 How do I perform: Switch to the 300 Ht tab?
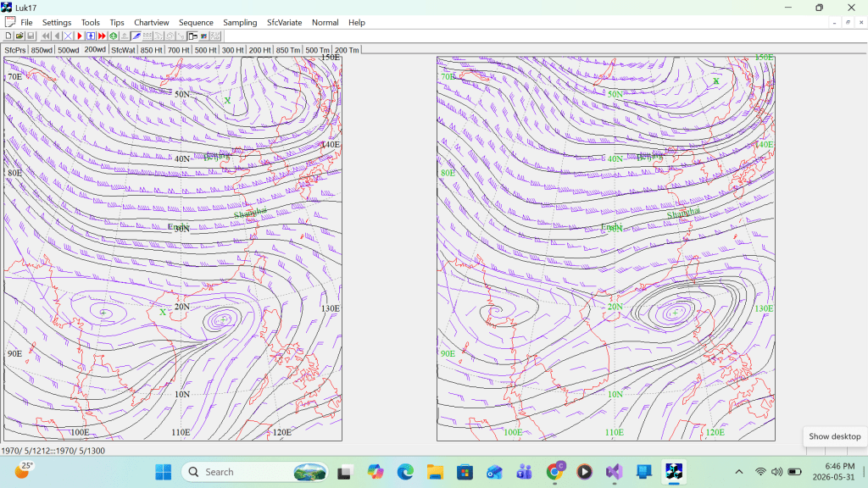[232, 50]
